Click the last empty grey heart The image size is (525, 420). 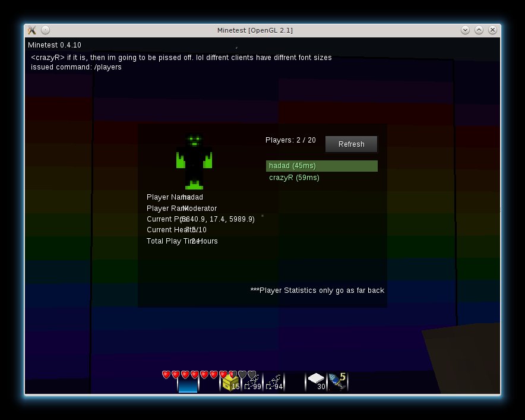tap(252, 374)
